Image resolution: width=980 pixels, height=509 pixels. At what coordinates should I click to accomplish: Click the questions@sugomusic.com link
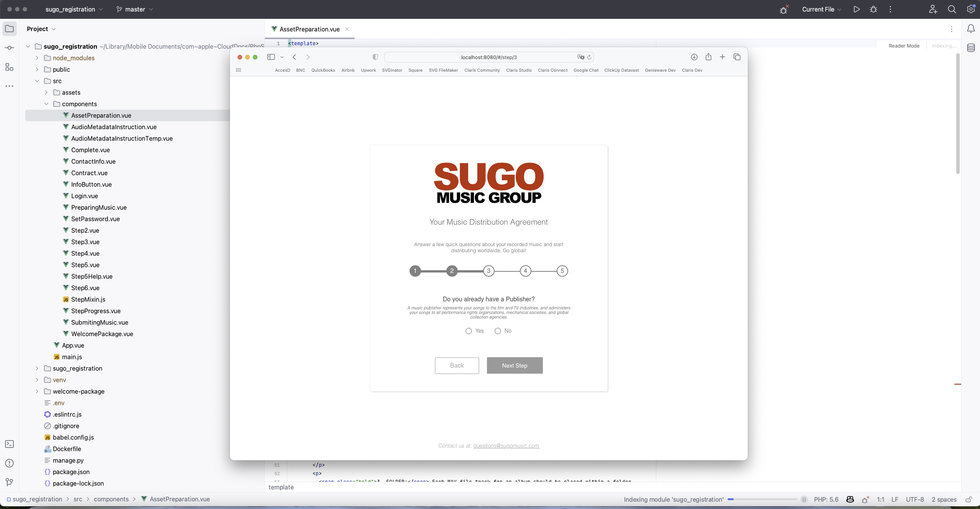click(506, 446)
